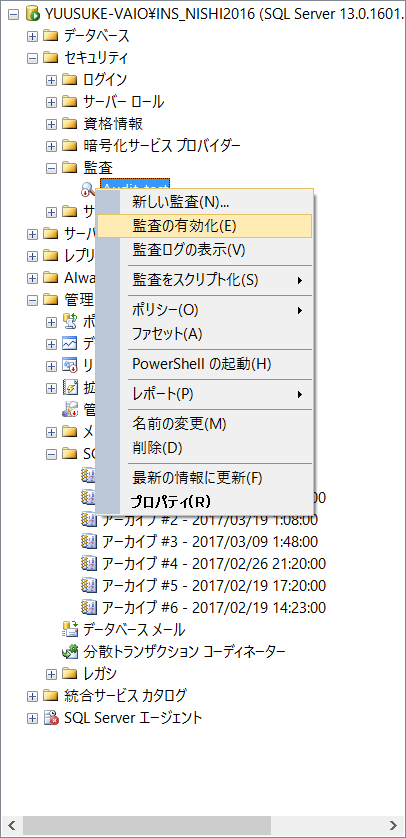406x838 pixels.
Task: Open ポリシー(O) submenu
Action: tap(204, 309)
